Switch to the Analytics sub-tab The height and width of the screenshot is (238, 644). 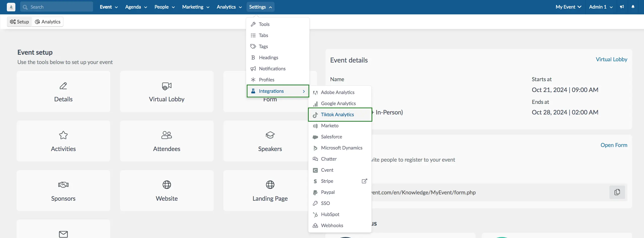48,22
